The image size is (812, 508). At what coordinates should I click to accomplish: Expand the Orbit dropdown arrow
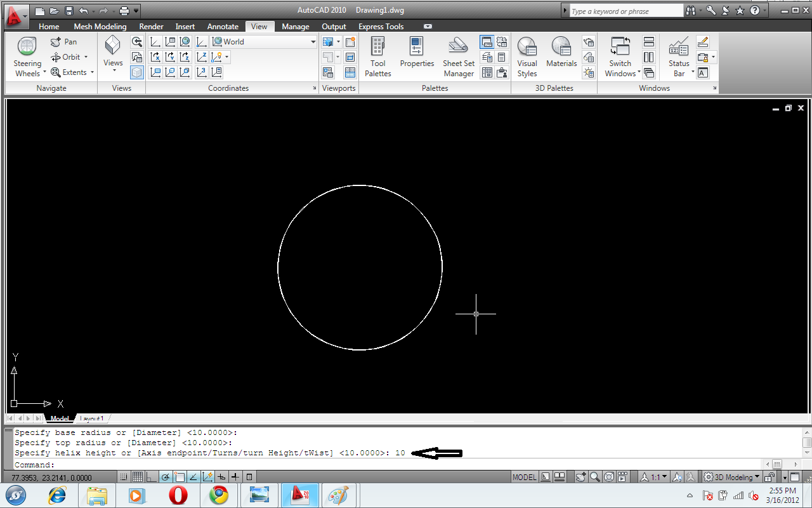point(86,57)
